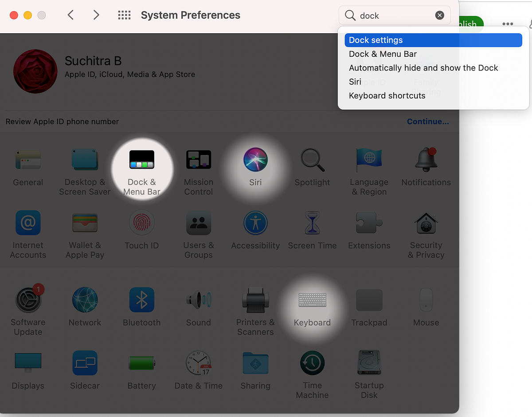Open Wallet & Apple Pay pane

(x=85, y=235)
